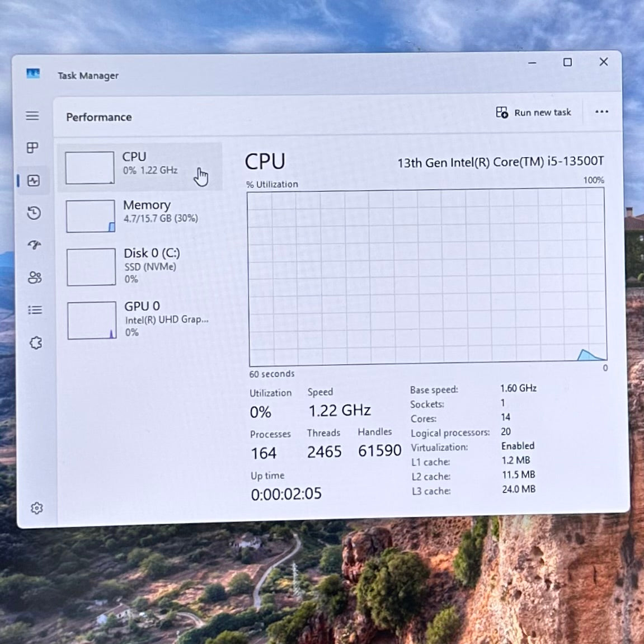Click the Logical processors value 20
The width and height of the screenshot is (644, 644).
click(x=506, y=431)
